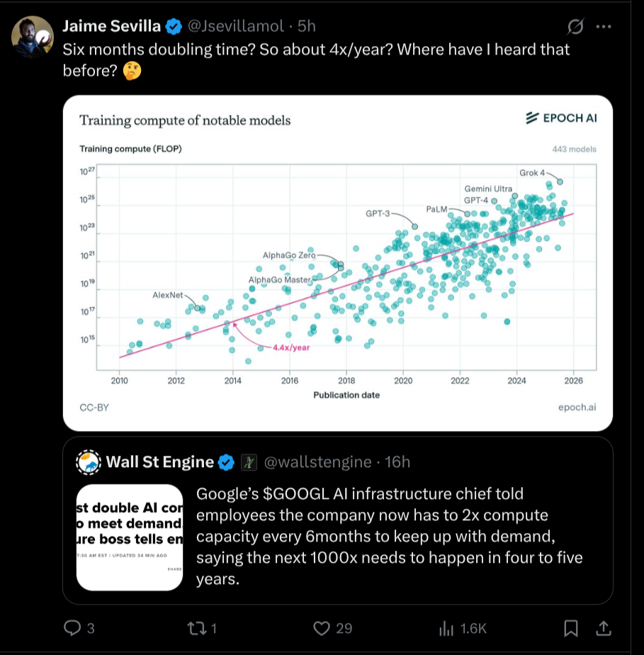Click the Grok circle-slash icon
This screenshot has height=655, width=644.
pos(576,27)
